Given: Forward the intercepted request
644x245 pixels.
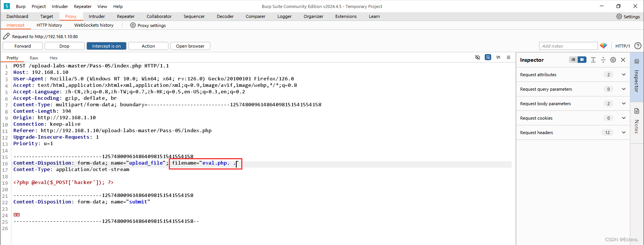Looking at the screenshot, I should (22, 46).
